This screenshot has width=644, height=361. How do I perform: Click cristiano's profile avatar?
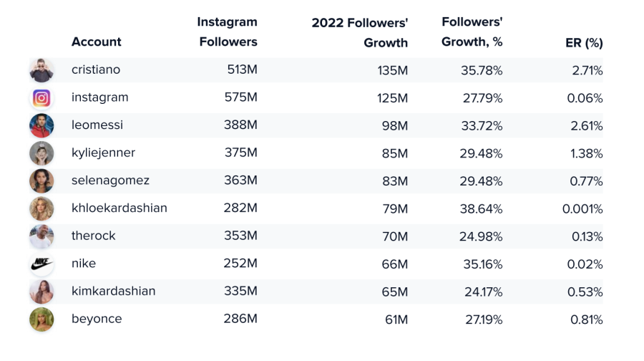(42, 70)
